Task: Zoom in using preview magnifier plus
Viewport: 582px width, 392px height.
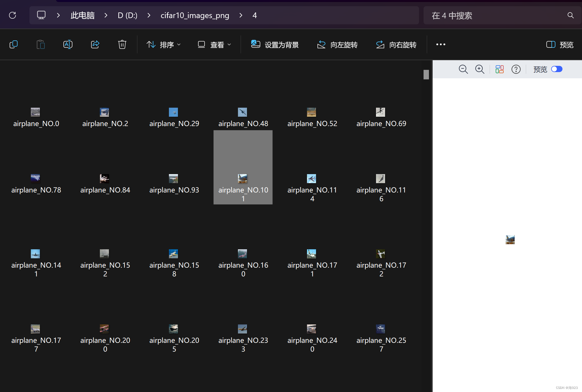Action: (480, 69)
